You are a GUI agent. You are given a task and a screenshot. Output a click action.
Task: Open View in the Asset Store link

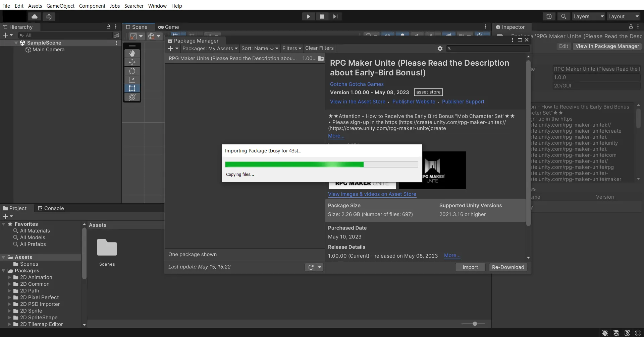pos(358,102)
